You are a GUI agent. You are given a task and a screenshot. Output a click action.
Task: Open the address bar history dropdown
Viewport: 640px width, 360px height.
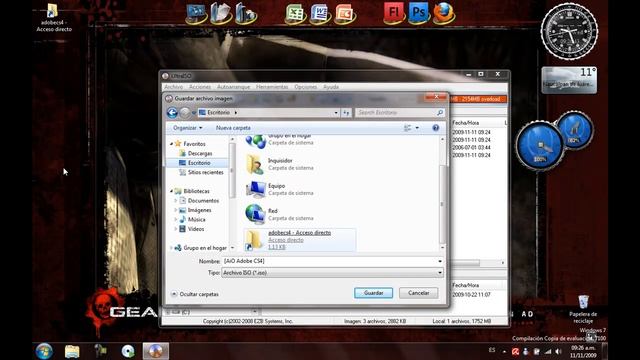[x=336, y=113]
